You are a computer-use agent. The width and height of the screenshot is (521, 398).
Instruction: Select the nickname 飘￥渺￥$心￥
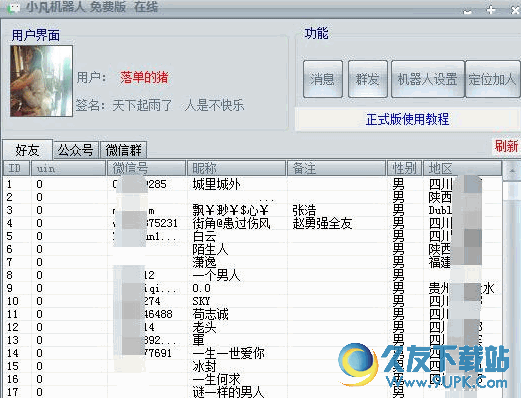pyautogui.click(x=231, y=210)
